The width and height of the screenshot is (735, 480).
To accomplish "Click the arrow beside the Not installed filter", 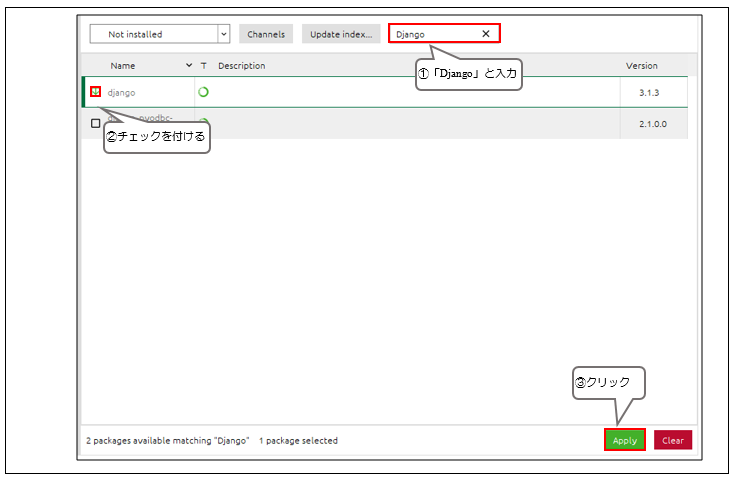I will (223, 34).
